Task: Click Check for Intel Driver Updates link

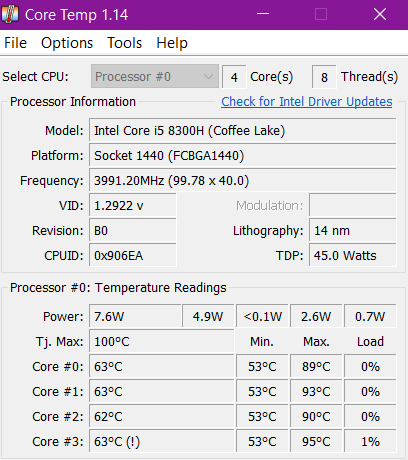Action: (x=307, y=102)
